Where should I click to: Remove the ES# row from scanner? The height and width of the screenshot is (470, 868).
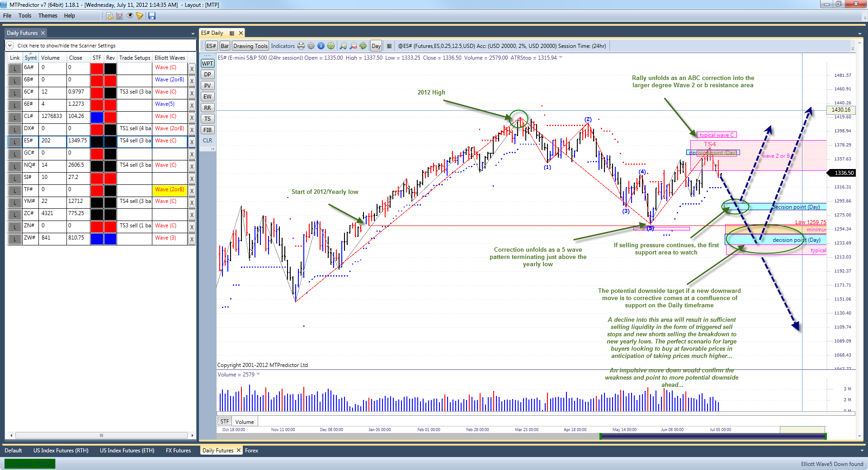pyautogui.click(x=192, y=142)
